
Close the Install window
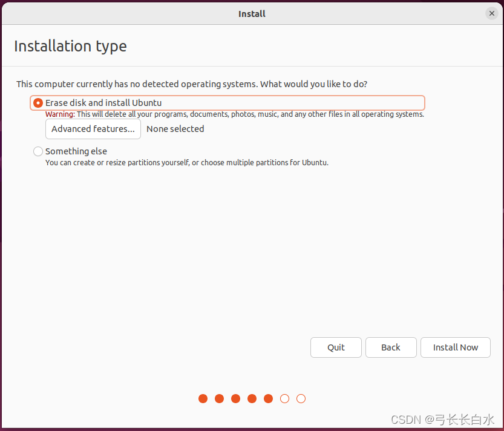tap(491, 13)
